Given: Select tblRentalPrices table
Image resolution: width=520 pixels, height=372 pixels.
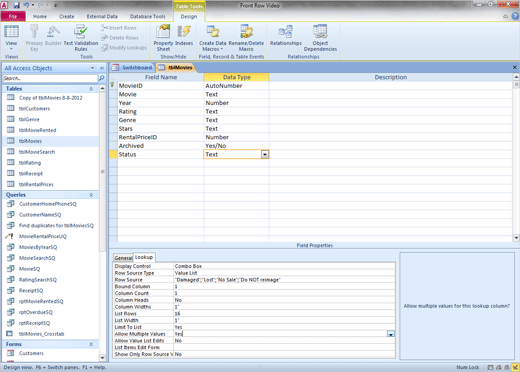Looking at the screenshot, I should click(36, 184).
